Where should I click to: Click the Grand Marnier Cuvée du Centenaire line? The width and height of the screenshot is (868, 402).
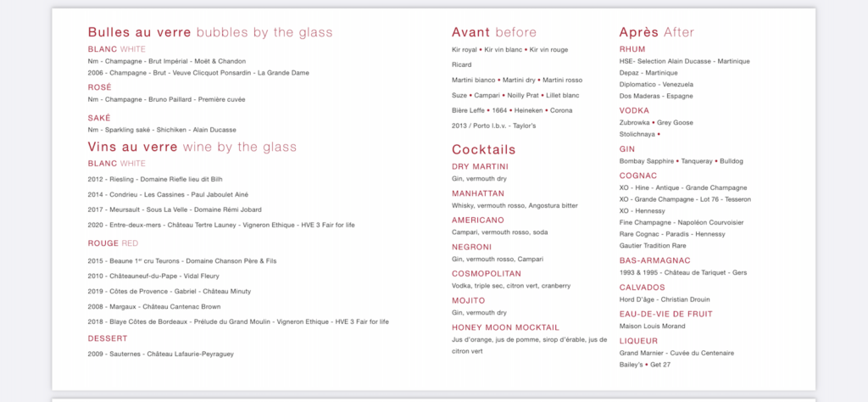(676, 353)
